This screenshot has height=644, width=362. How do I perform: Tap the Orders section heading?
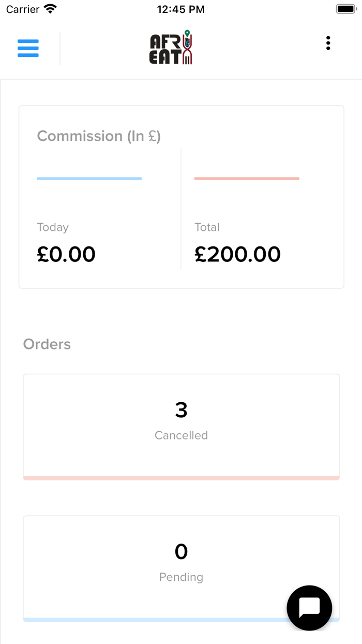coord(47,344)
